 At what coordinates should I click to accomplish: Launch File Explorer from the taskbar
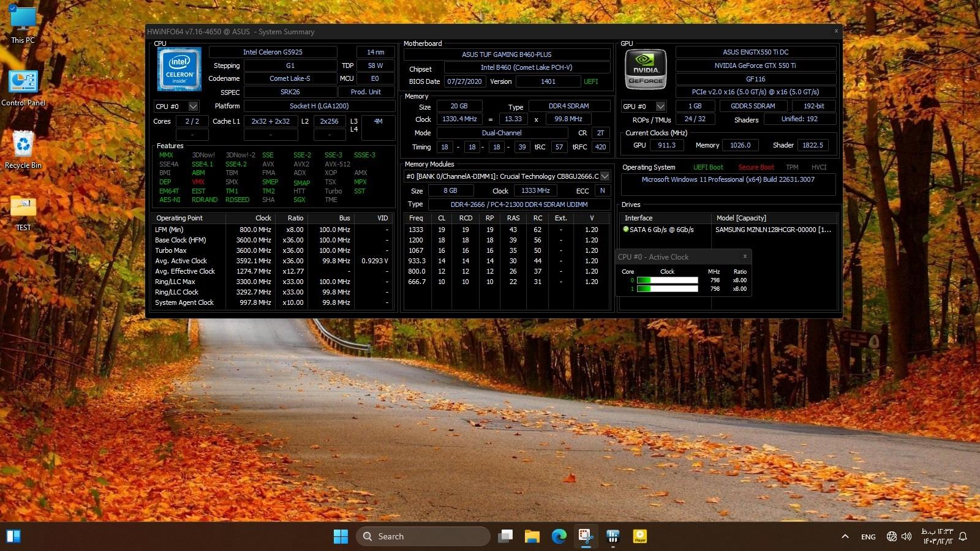(x=532, y=536)
